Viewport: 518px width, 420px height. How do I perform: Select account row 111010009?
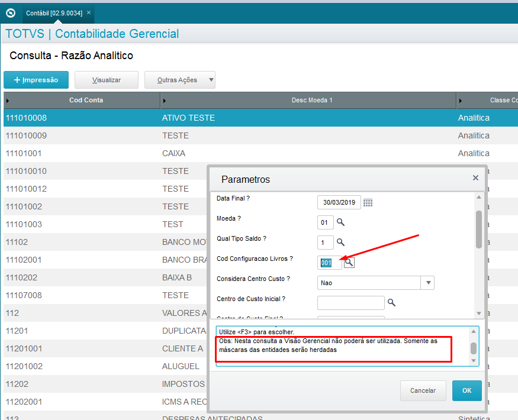pyautogui.click(x=260, y=135)
